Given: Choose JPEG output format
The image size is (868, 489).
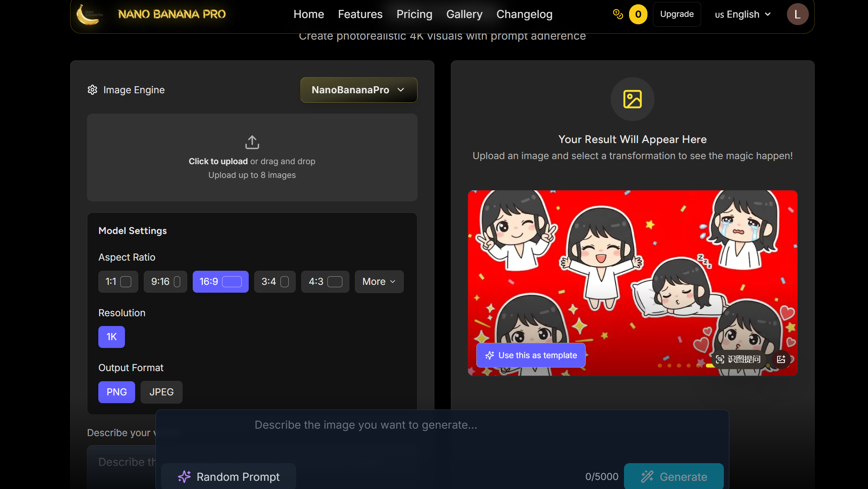Looking at the screenshot, I should [161, 392].
